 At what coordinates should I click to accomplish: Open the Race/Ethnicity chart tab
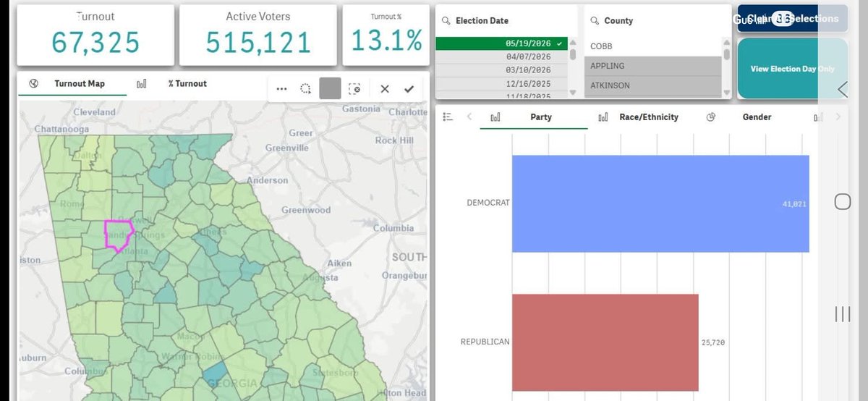point(649,117)
